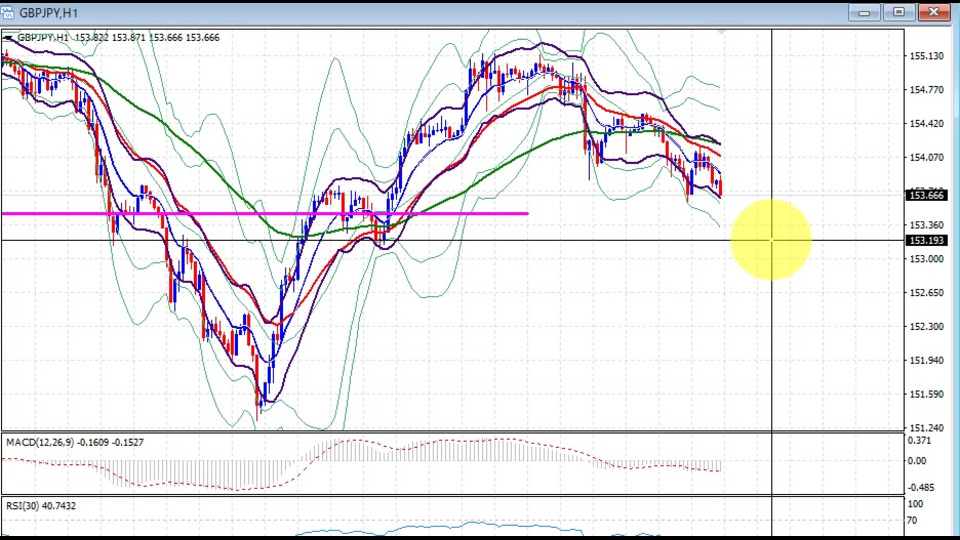
Task: Click the MACD scale value 0.371
Action: pyautogui.click(x=919, y=441)
